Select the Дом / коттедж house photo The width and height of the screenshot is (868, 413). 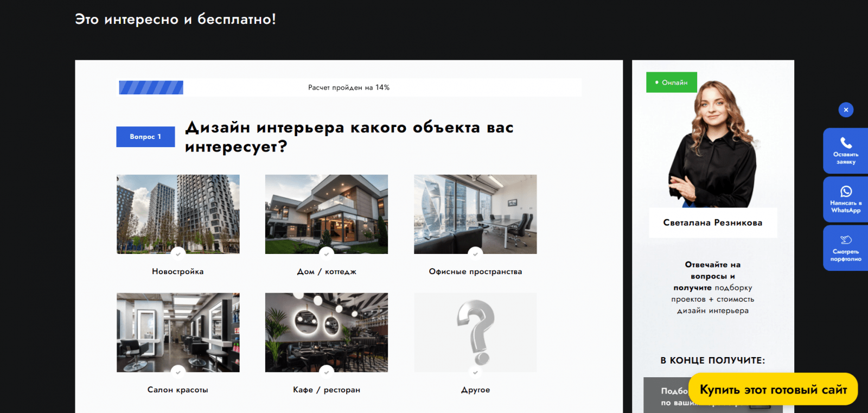click(x=327, y=212)
